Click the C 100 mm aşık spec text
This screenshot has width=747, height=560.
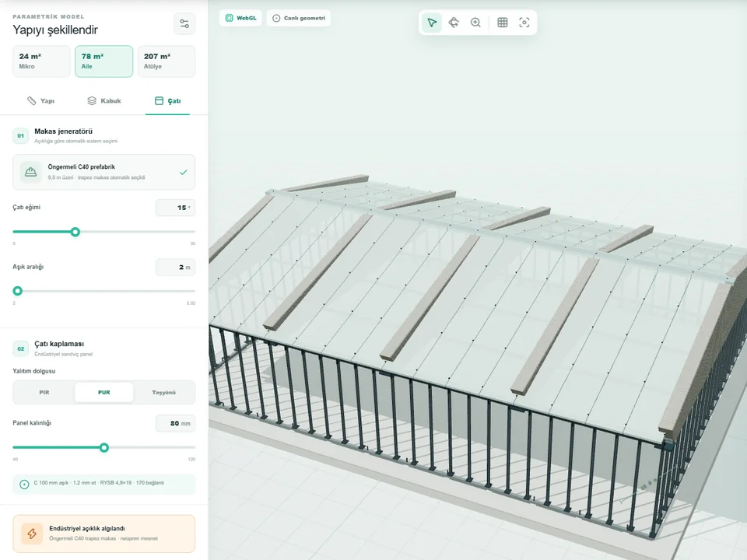(99, 483)
